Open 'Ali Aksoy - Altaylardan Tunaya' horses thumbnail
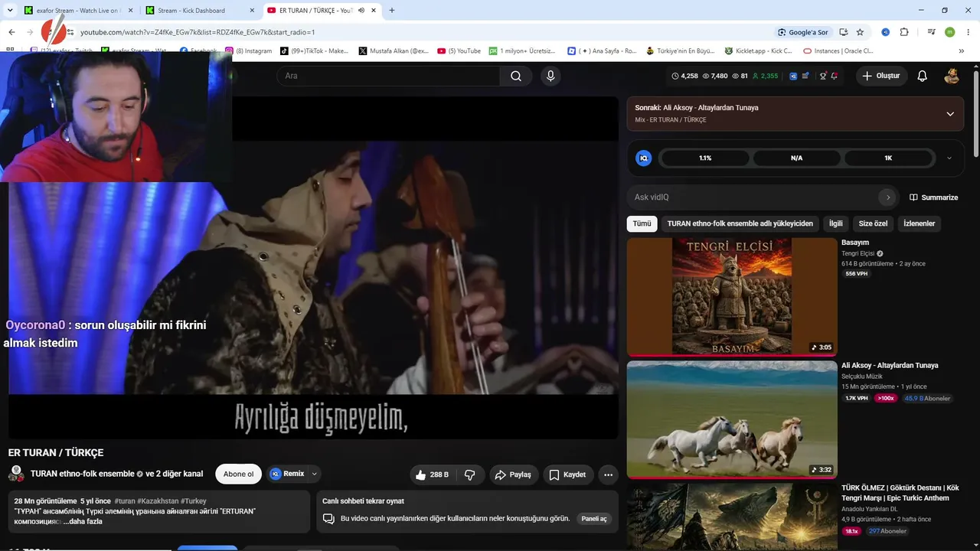This screenshot has height=551, width=980. point(732,419)
